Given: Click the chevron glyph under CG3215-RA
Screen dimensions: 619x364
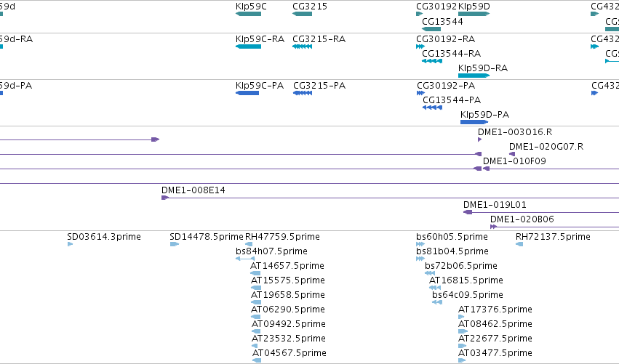Looking at the screenshot, I should 302,46.
